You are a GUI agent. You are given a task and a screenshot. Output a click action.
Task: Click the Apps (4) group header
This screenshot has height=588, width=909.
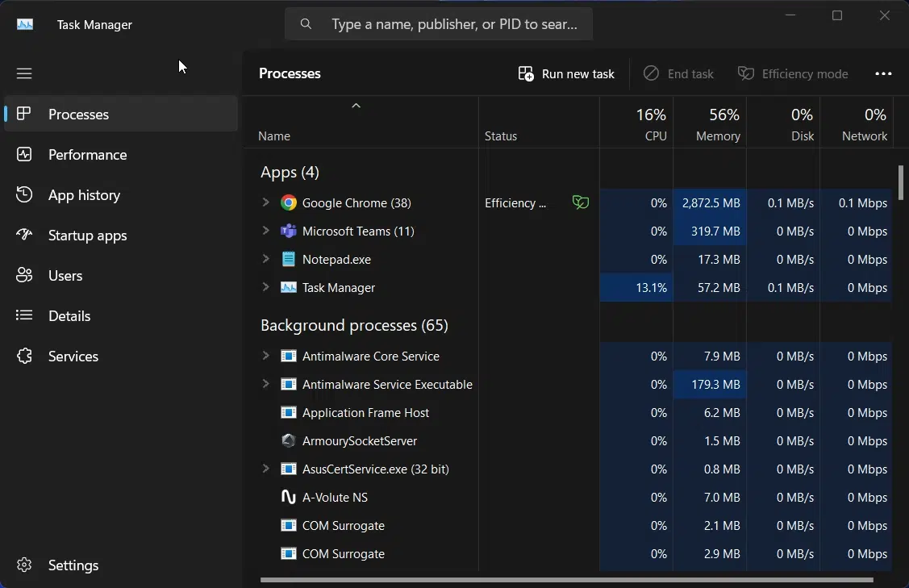[290, 173]
